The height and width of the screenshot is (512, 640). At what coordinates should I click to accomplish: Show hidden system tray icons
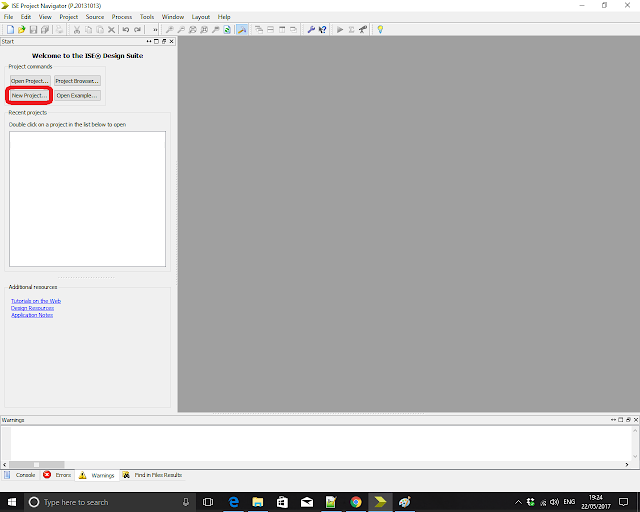pos(518,502)
